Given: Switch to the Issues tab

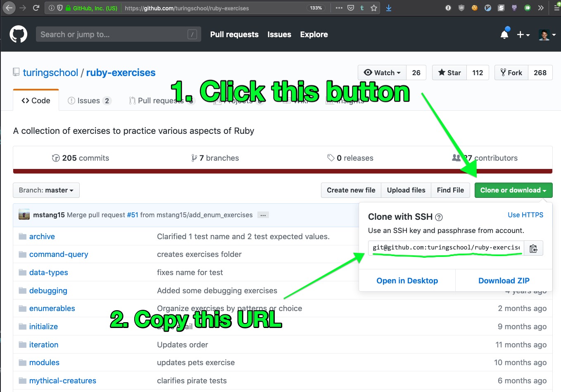Looking at the screenshot, I should coord(89,100).
